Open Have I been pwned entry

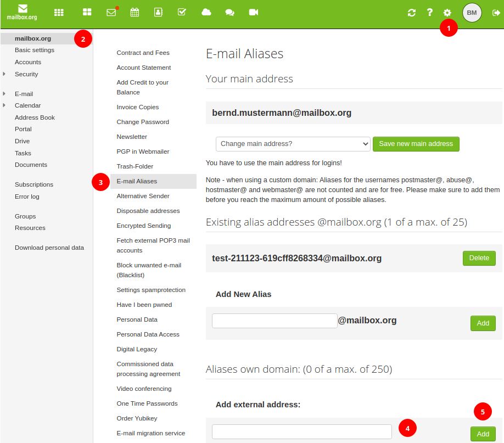(144, 305)
